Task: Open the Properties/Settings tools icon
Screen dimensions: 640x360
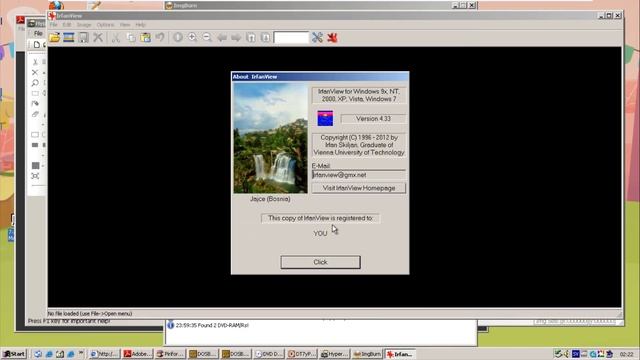Action: (317, 38)
